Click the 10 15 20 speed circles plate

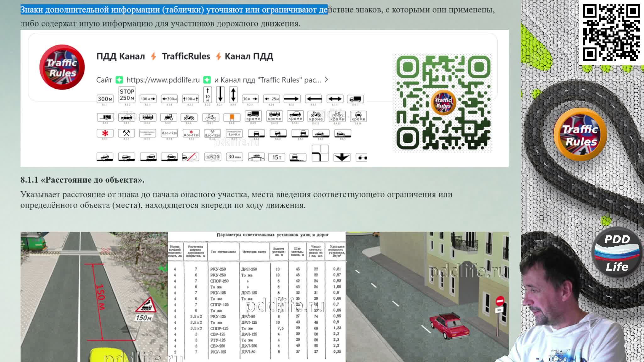point(213,157)
